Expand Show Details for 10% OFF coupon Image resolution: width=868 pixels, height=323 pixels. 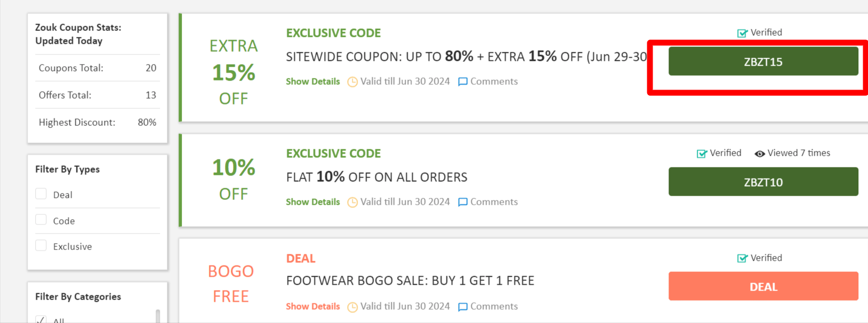pos(312,202)
